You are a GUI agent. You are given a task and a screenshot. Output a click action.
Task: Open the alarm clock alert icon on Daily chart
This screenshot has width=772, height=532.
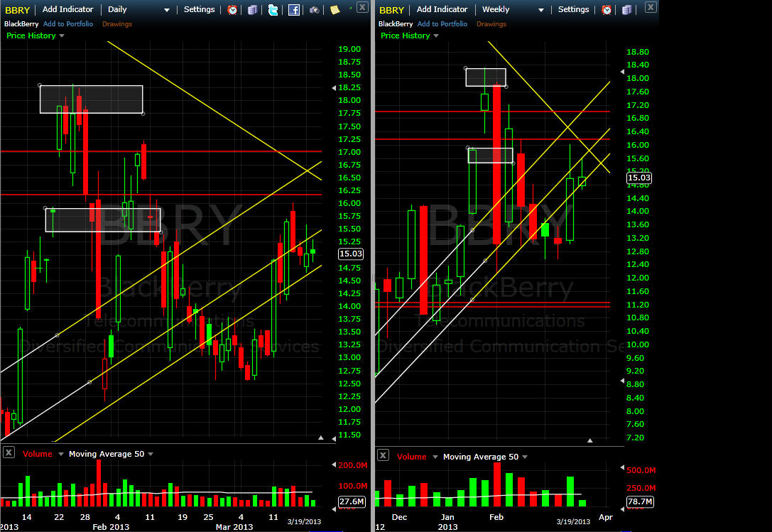(x=232, y=10)
